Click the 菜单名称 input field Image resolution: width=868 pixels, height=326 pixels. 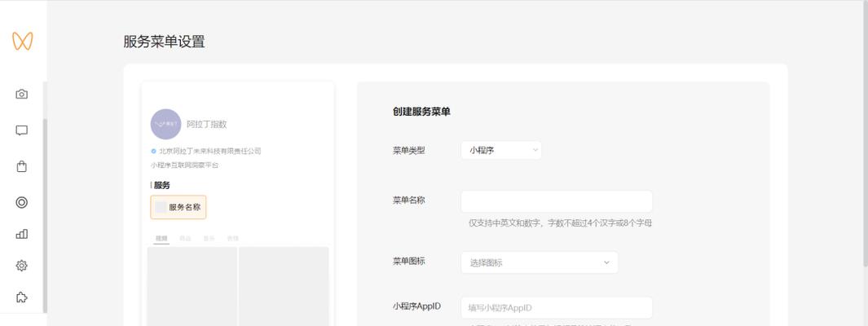tap(557, 201)
